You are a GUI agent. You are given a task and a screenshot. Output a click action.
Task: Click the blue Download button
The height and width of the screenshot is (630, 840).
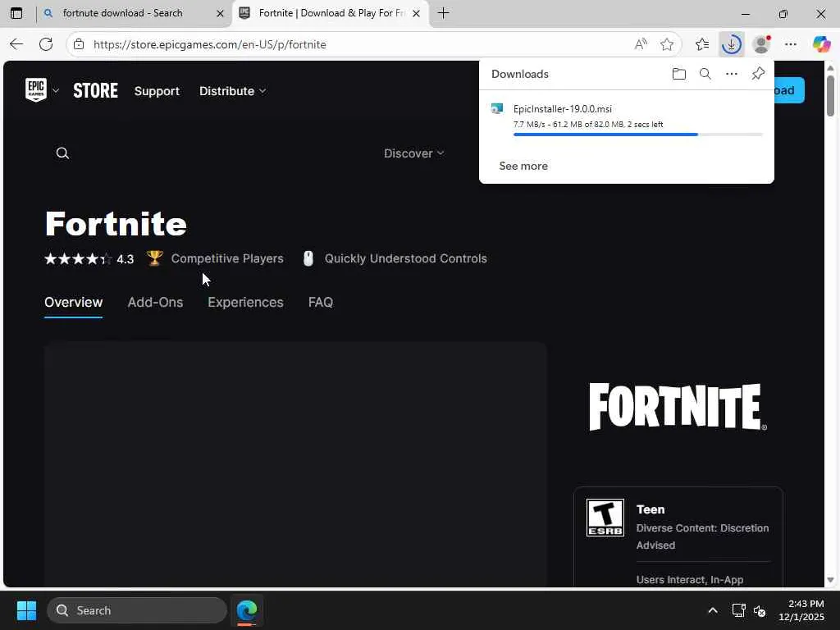pyautogui.click(x=789, y=90)
